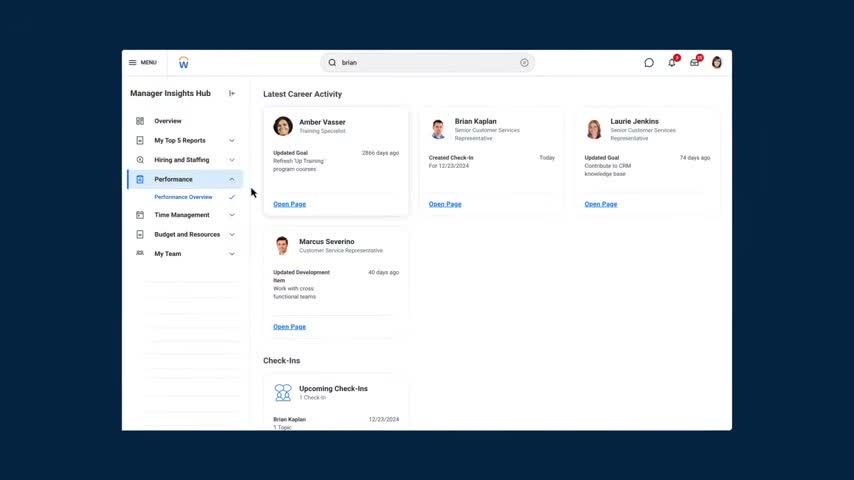This screenshot has height=480, width=854.
Task: Open the MENU hamburger icon
Action: click(x=132, y=63)
